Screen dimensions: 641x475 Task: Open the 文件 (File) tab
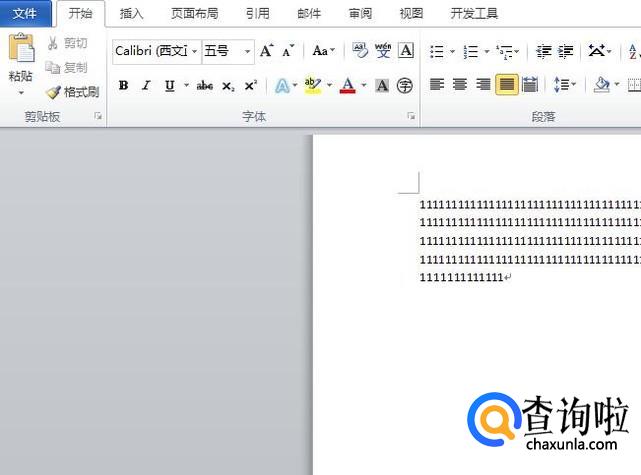[x=25, y=13]
